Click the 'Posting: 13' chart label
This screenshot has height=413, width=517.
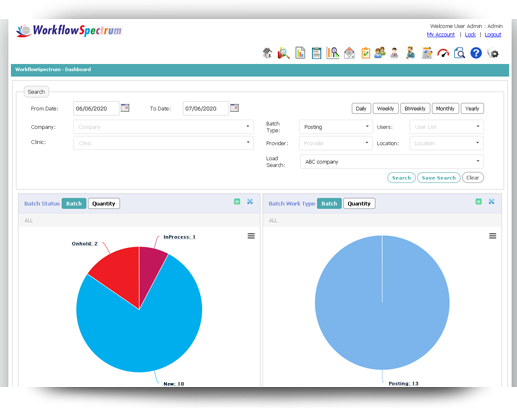pos(403,383)
